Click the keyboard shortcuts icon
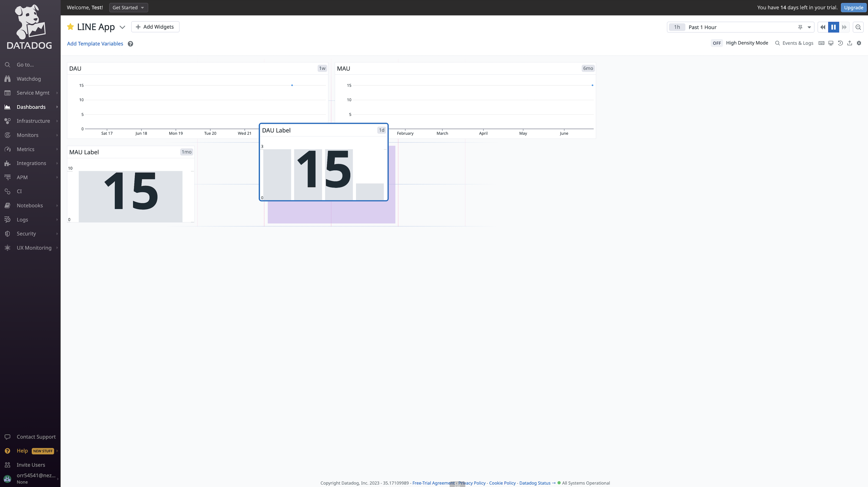868x487 pixels. click(822, 43)
